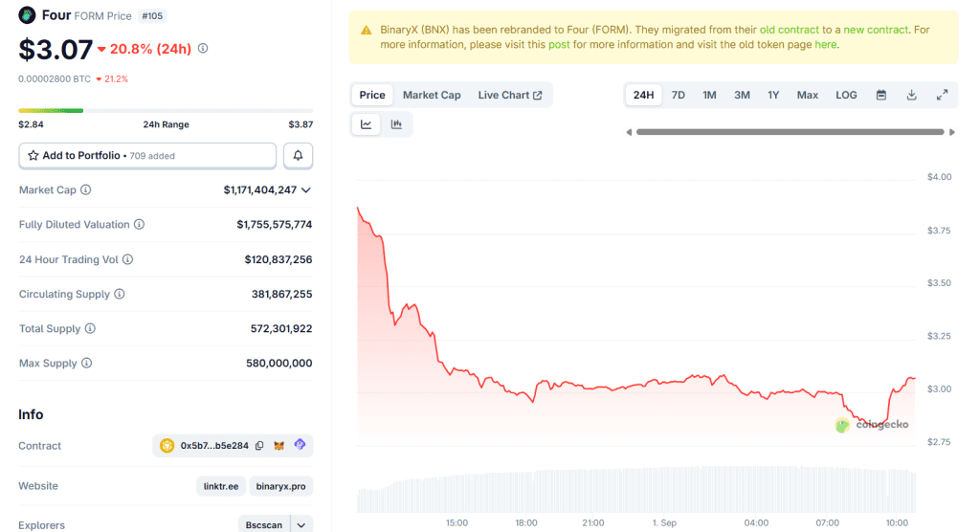The image size is (980, 532).
Task: Open the calendar date range picker
Action: pyautogui.click(x=881, y=95)
